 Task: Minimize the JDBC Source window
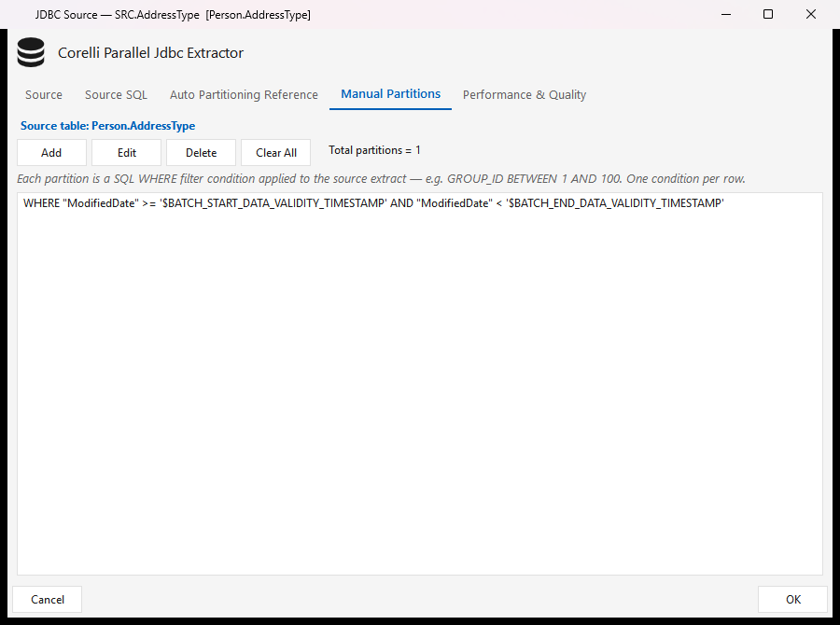click(726, 15)
